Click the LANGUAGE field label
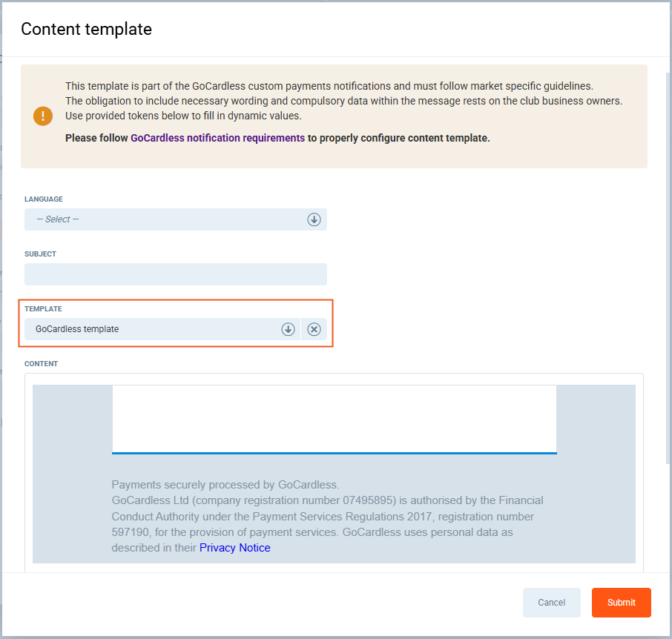The image size is (672, 639). point(44,199)
